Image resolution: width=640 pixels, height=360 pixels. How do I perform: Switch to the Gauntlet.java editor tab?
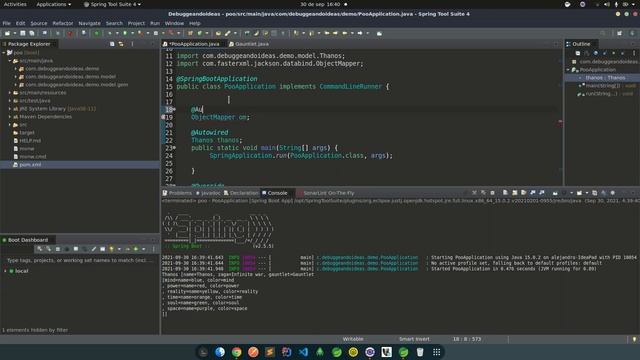tap(249, 44)
